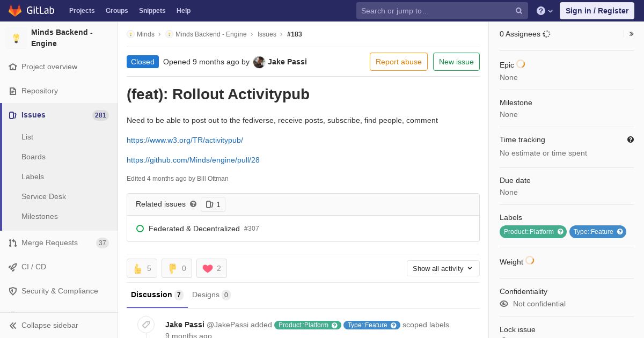Open Service Desk in sidebar
This screenshot has width=644, height=338.
(x=43, y=196)
